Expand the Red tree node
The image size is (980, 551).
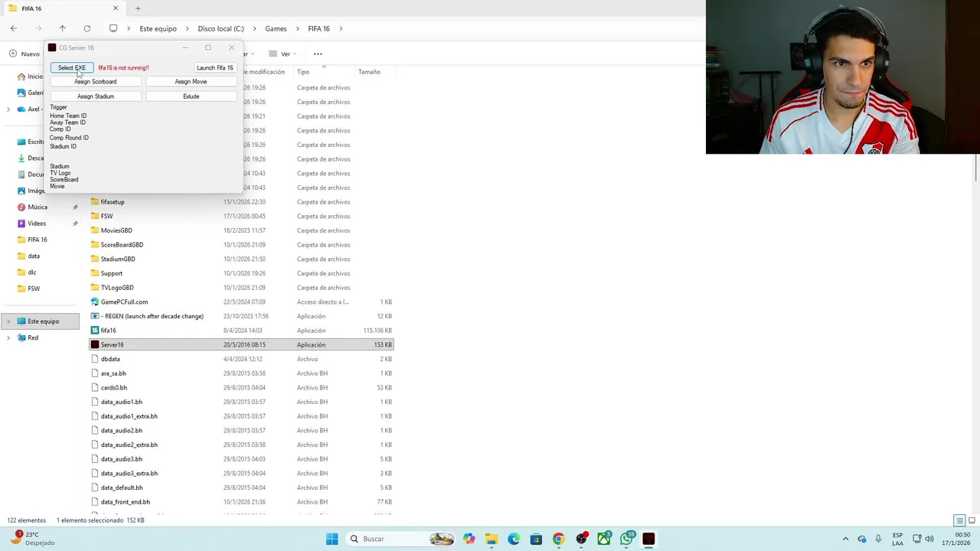pyautogui.click(x=8, y=337)
